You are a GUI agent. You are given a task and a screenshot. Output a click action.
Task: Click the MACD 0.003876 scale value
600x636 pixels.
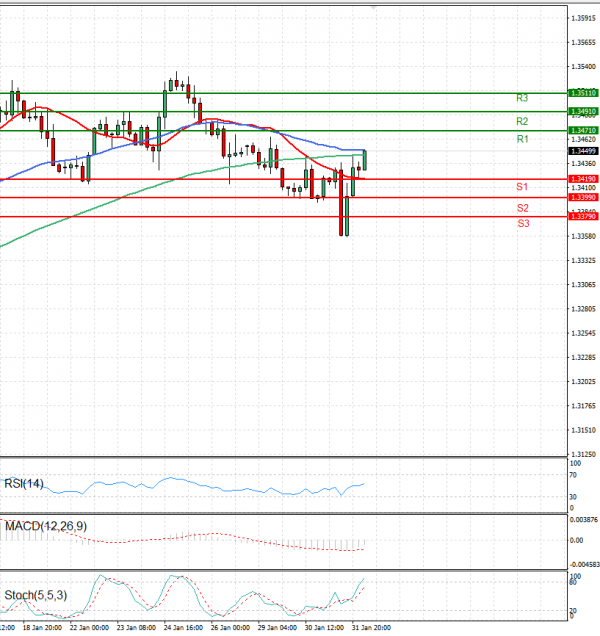pos(584,520)
